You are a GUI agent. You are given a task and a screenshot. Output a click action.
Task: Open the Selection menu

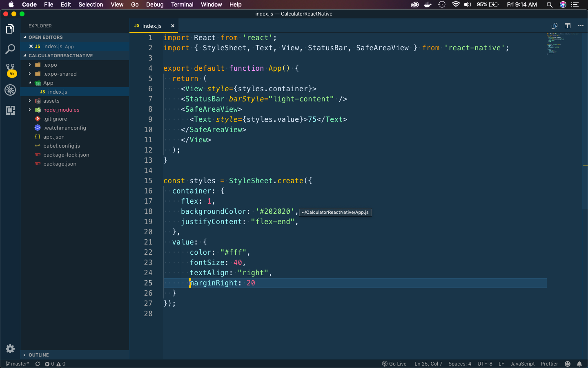point(91,4)
